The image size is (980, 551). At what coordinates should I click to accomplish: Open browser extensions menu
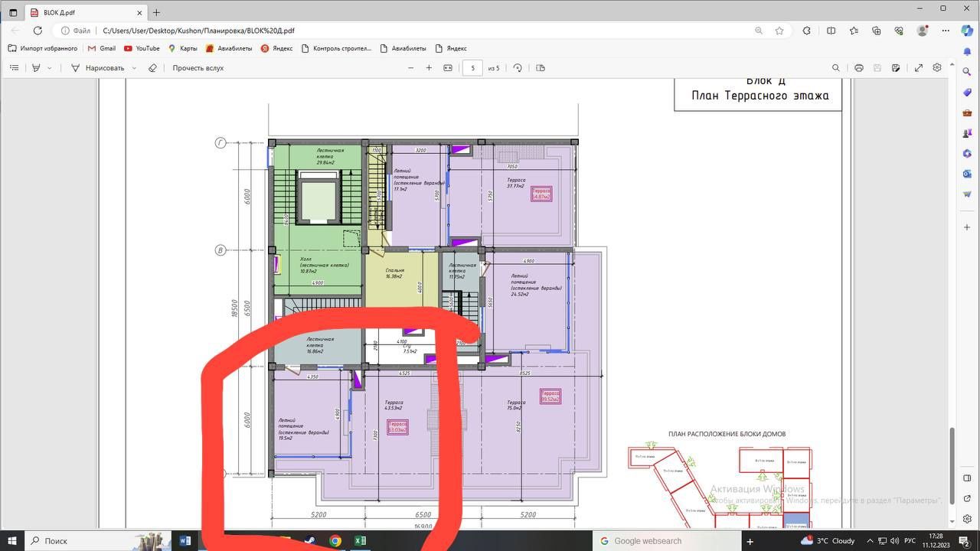(807, 31)
